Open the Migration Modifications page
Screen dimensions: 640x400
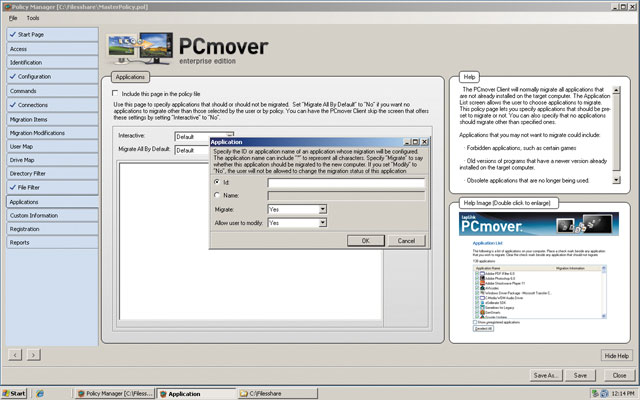coord(52,133)
